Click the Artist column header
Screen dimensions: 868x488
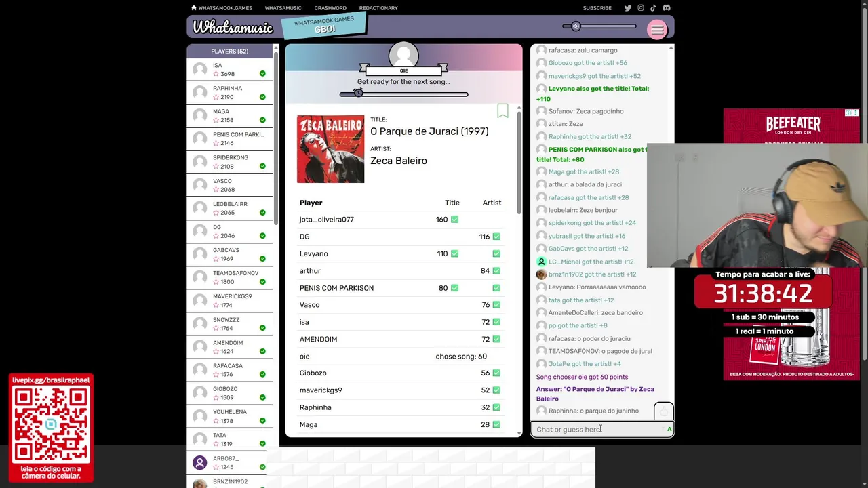[492, 203]
